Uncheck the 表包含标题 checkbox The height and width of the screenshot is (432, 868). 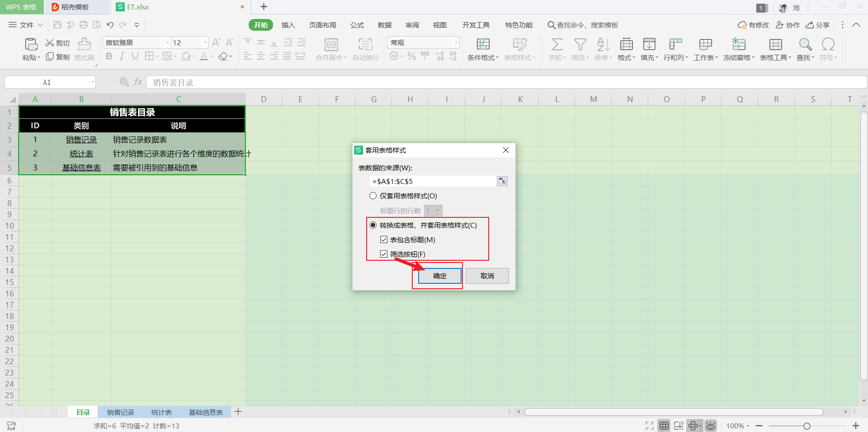point(384,239)
